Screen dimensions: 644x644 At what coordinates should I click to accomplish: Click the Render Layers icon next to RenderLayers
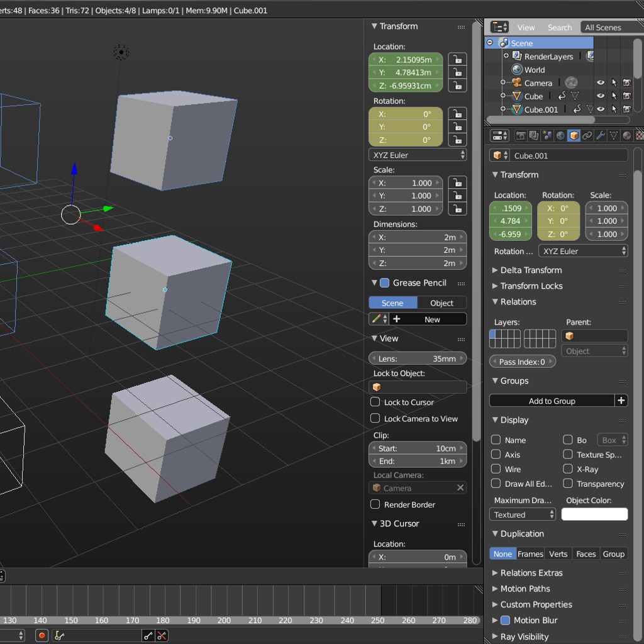[590, 57]
